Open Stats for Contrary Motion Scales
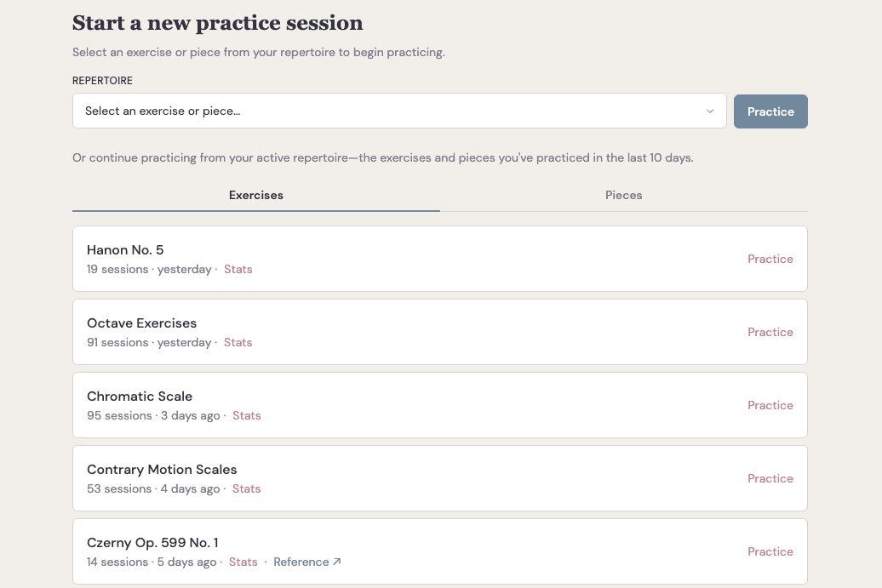882x588 pixels. pyautogui.click(x=246, y=488)
